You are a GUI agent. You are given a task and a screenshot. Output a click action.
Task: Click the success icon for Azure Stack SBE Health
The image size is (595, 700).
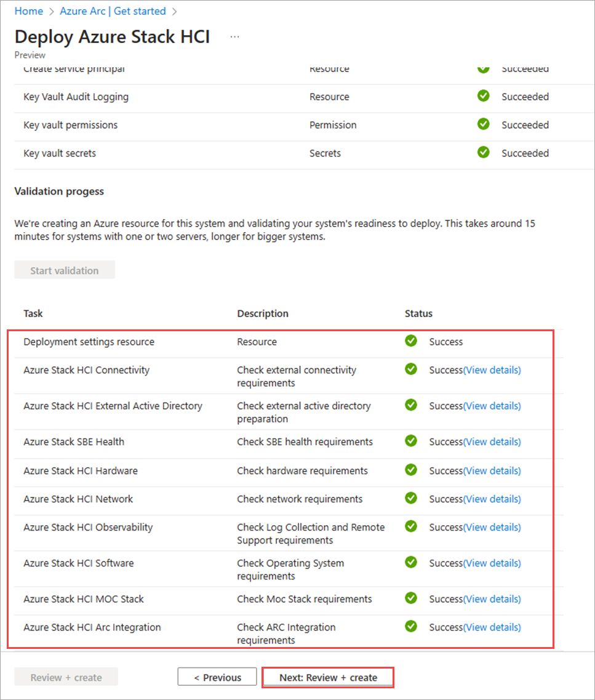(411, 441)
